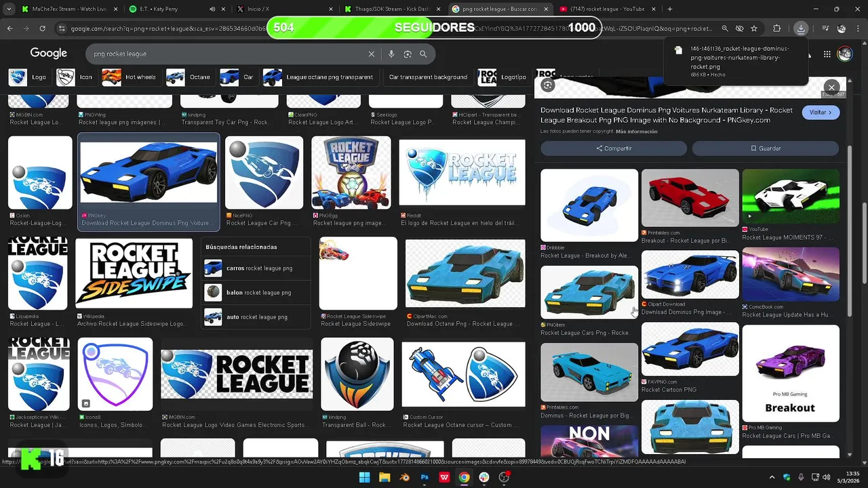Filter results by Car chip
Viewport: 868px width, 488px height.
[x=238, y=77]
